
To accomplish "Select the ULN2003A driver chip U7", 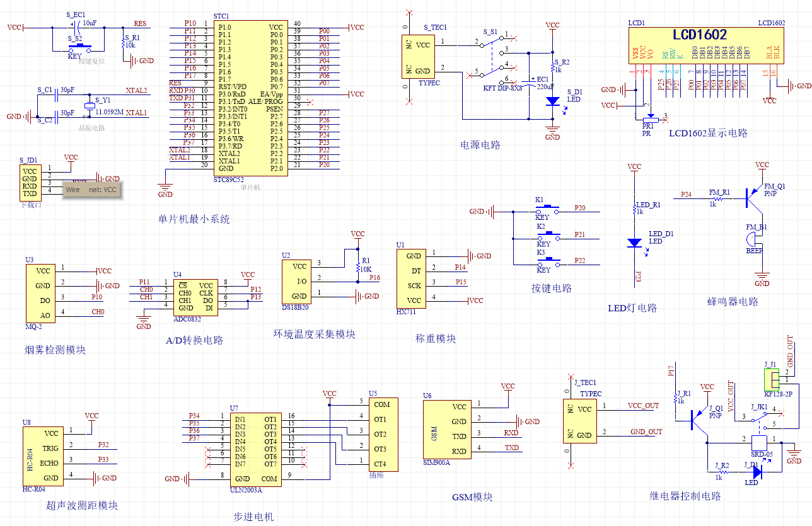I will 255,449.
